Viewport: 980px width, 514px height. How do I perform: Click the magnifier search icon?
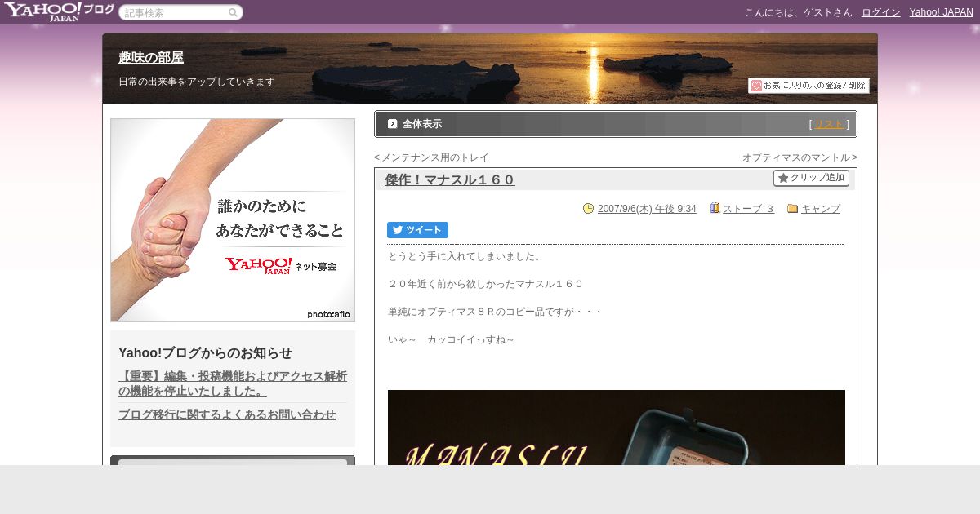click(x=233, y=13)
